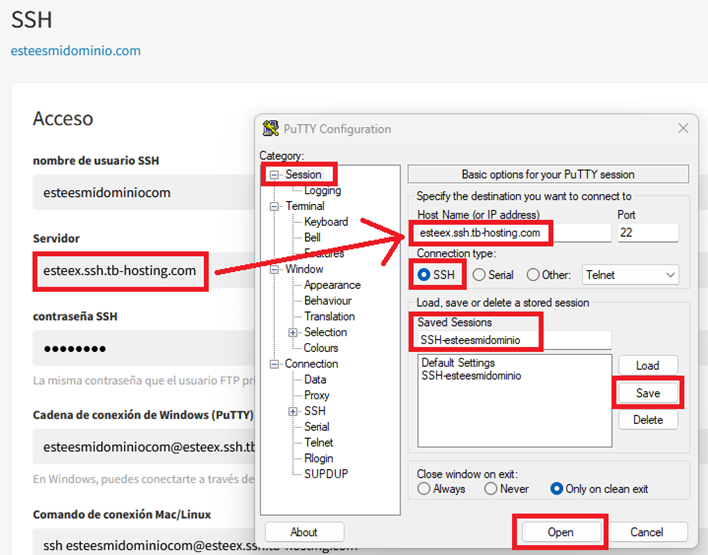
Task: Select Keyboard in the category tree
Action: coord(326,222)
